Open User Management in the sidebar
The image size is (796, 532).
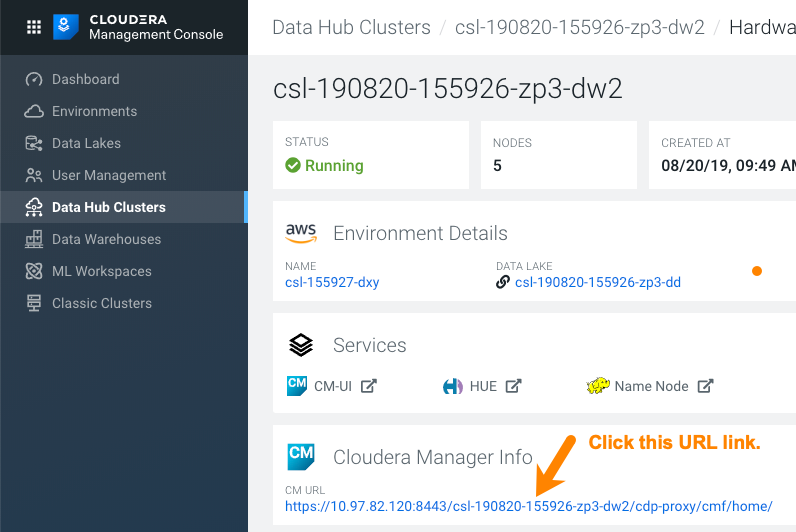point(109,175)
